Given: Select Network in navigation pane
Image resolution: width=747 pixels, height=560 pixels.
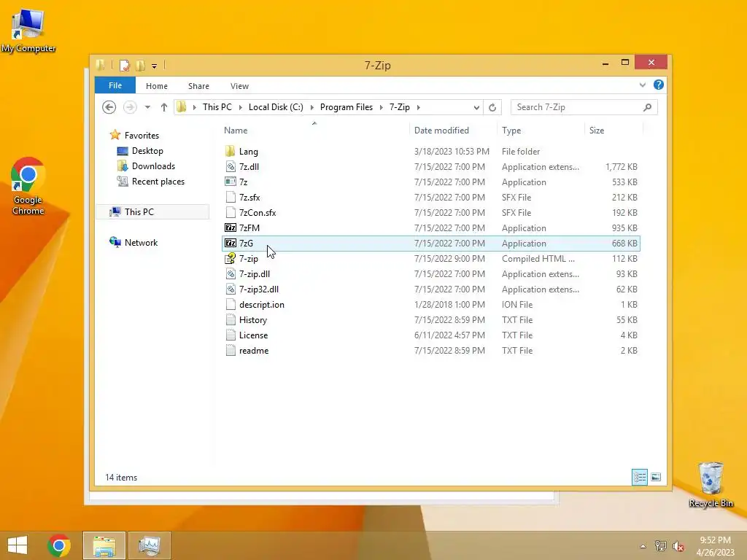Looking at the screenshot, I should click(x=141, y=242).
